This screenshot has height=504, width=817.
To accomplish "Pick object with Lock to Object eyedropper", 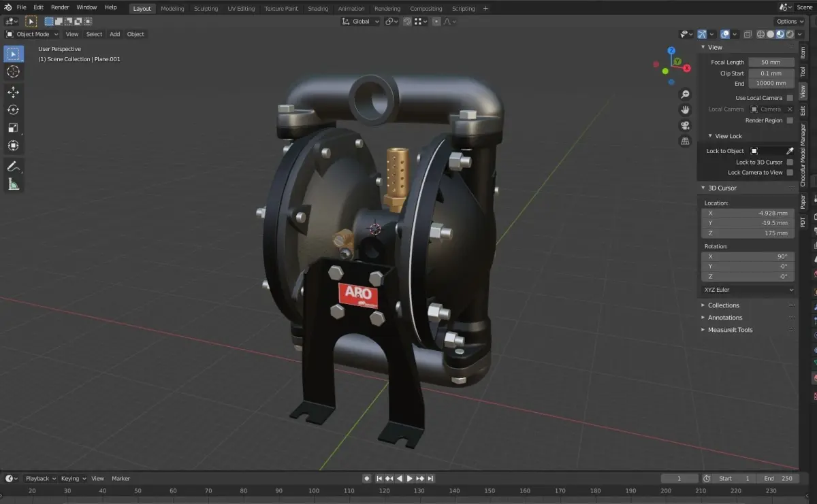I will 790,151.
